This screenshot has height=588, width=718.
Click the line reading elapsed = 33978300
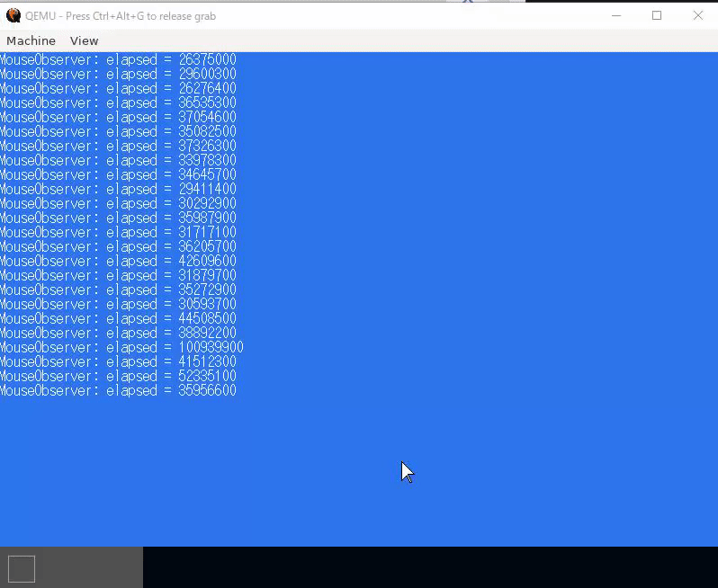click(118, 161)
